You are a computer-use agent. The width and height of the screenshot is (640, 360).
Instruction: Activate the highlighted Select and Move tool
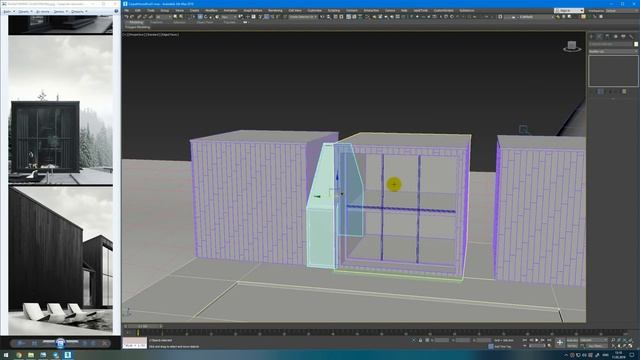(x=200, y=17)
